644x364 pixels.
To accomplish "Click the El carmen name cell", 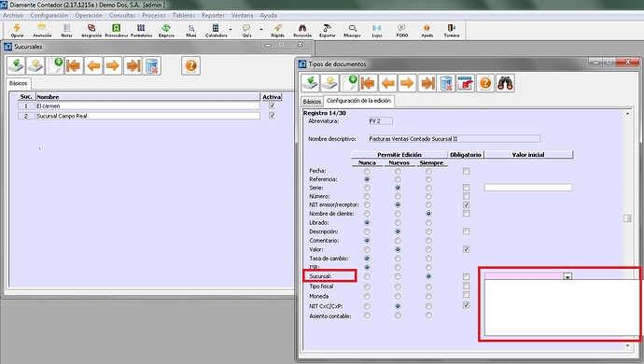I will pyautogui.click(x=147, y=106).
